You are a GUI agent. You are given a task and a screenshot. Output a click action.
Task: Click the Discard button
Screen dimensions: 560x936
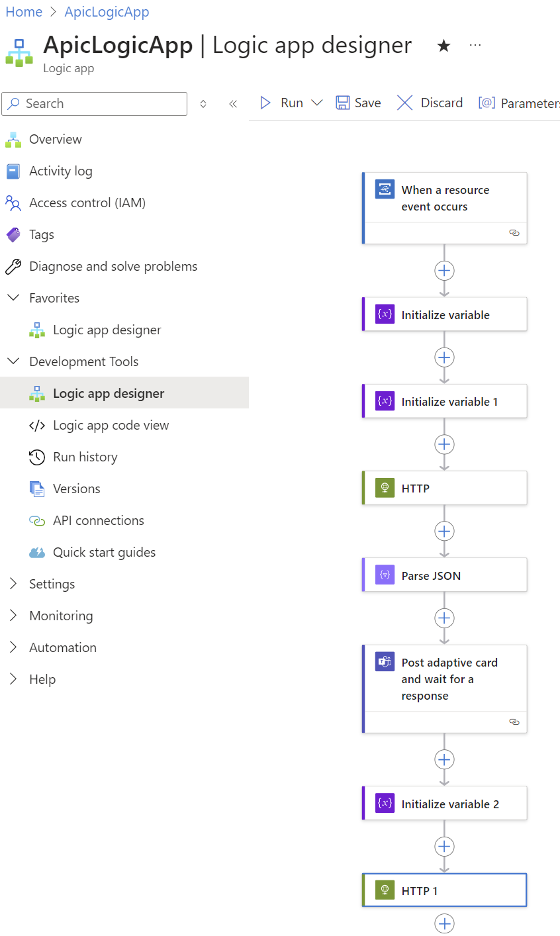point(430,103)
